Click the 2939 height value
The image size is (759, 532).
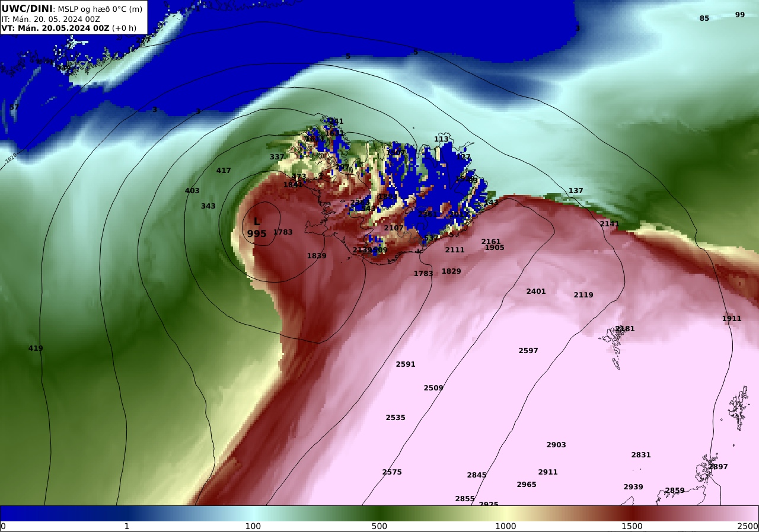coord(633,487)
